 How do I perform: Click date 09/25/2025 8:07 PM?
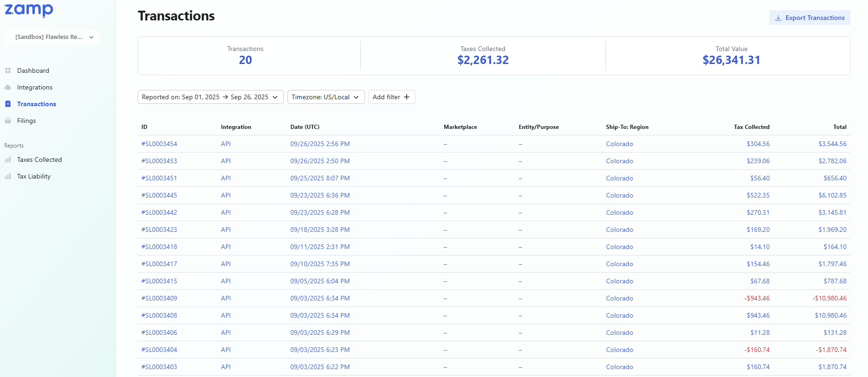[320, 178]
